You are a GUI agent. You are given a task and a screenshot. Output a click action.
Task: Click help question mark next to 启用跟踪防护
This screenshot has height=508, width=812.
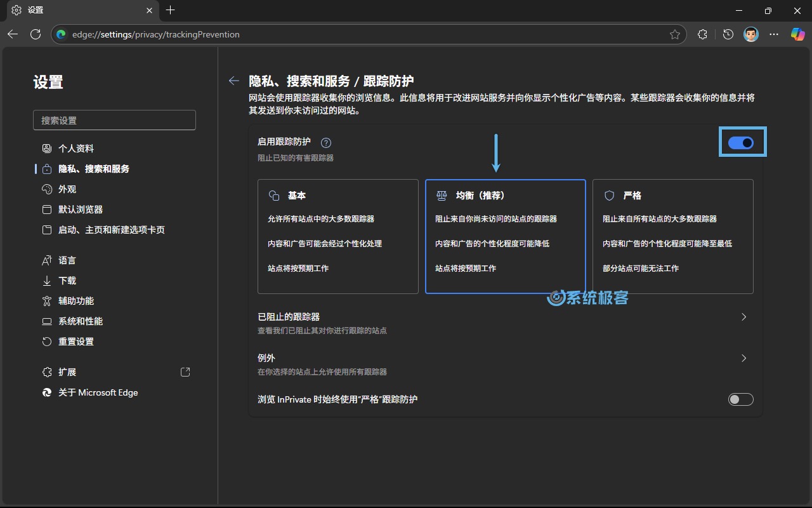[x=326, y=143]
